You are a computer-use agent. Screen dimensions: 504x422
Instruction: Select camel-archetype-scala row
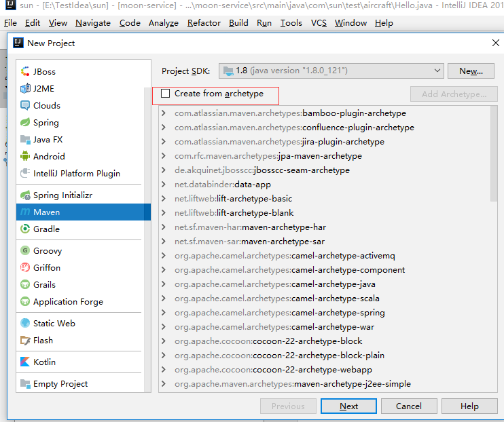point(325,299)
